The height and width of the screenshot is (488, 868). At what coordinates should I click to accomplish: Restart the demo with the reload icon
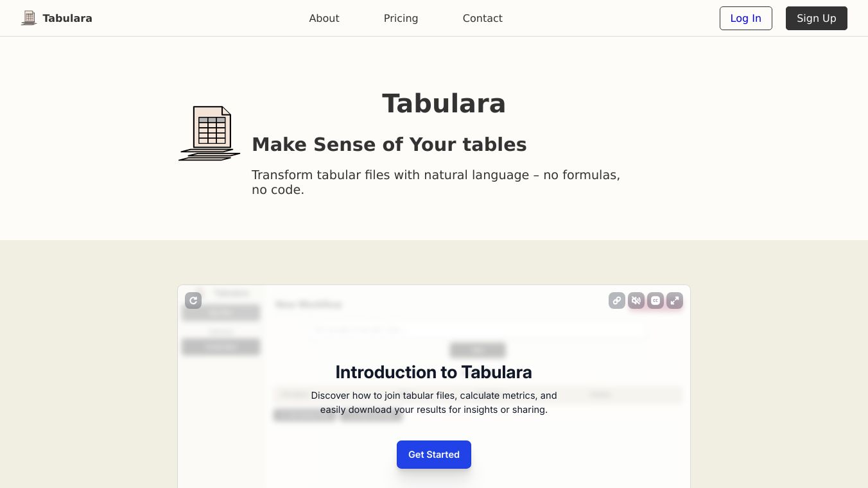(x=193, y=301)
